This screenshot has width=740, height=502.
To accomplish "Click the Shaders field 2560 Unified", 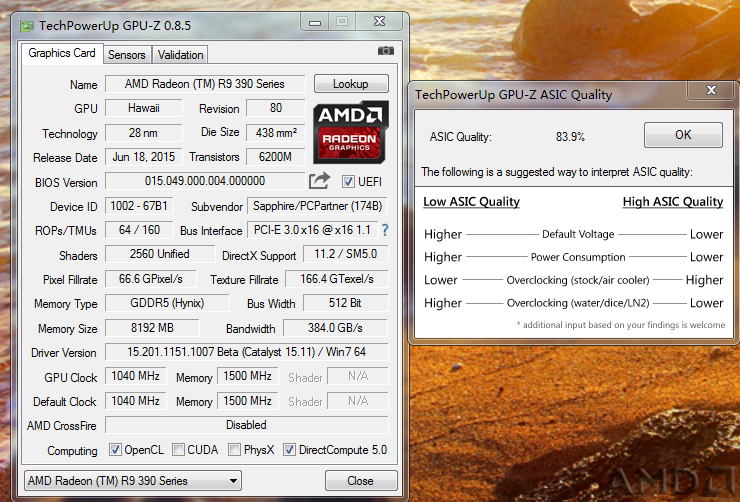I will 160,254.
